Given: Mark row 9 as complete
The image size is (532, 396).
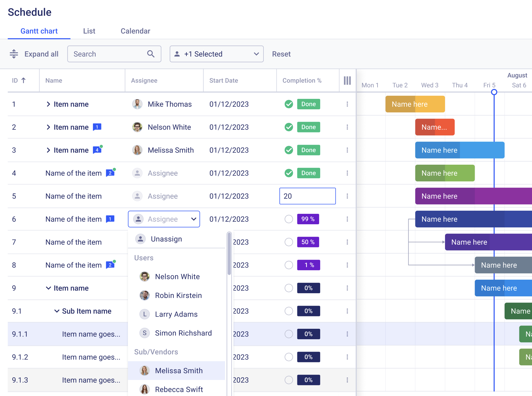Looking at the screenshot, I should coord(289,288).
